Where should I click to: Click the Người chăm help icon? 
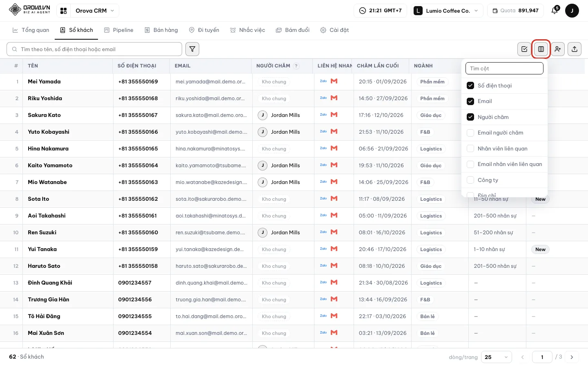[x=296, y=66]
